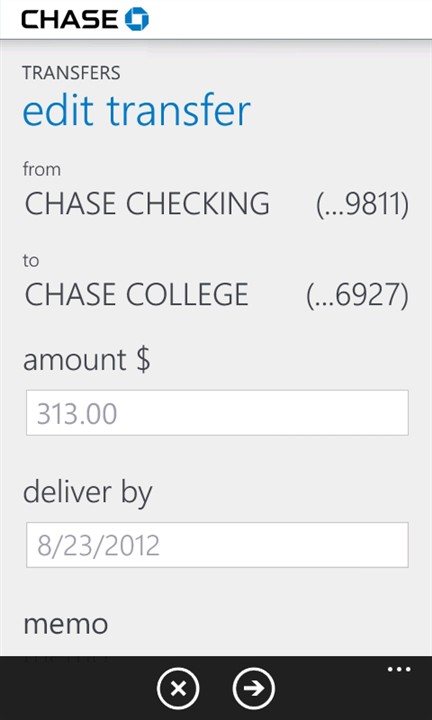Tap the account number (...9811)
The image size is (432, 720).
pos(362,204)
